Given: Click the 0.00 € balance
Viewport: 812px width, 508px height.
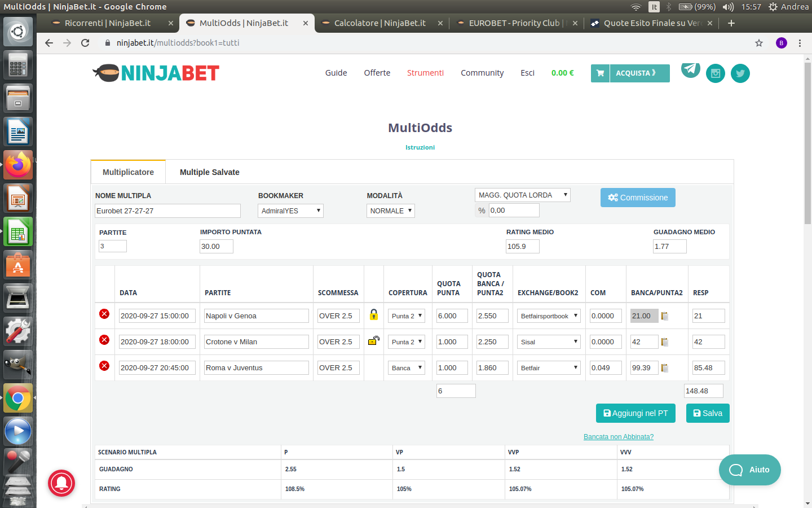Looking at the screenshot, I should point(563,73).
